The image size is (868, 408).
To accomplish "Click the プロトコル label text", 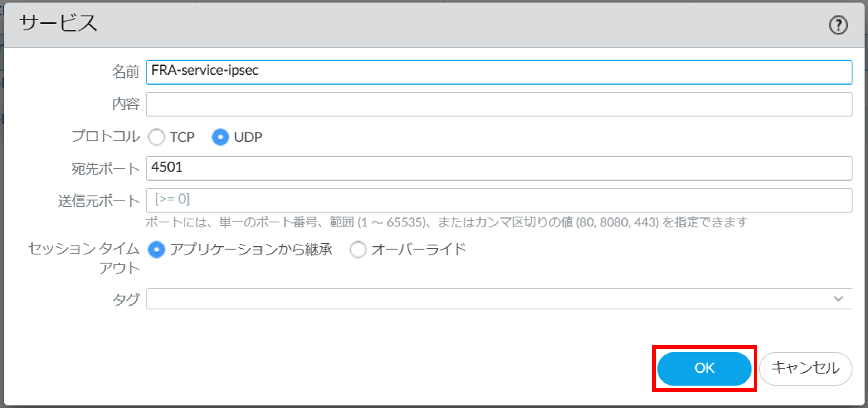I will (106, 136).
